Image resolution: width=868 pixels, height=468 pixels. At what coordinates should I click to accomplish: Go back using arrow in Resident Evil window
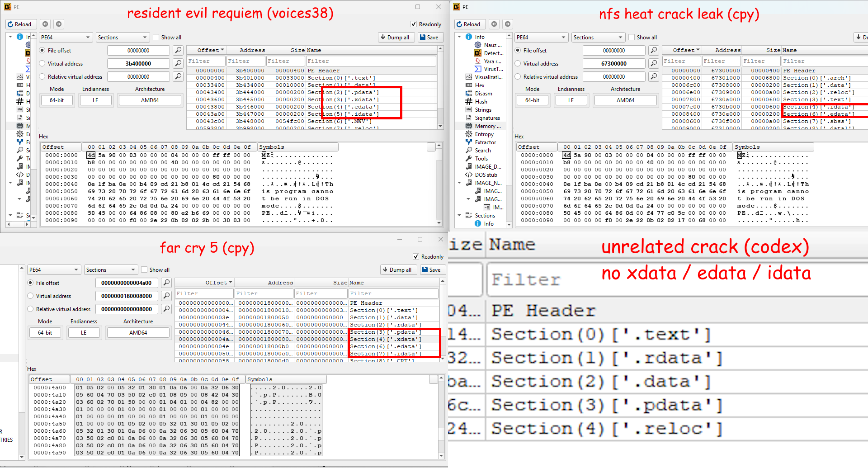pos(45,24)
